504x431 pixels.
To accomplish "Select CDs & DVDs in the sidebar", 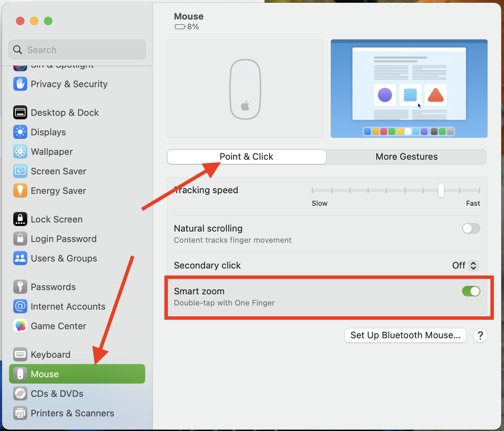I will (57, 393).
